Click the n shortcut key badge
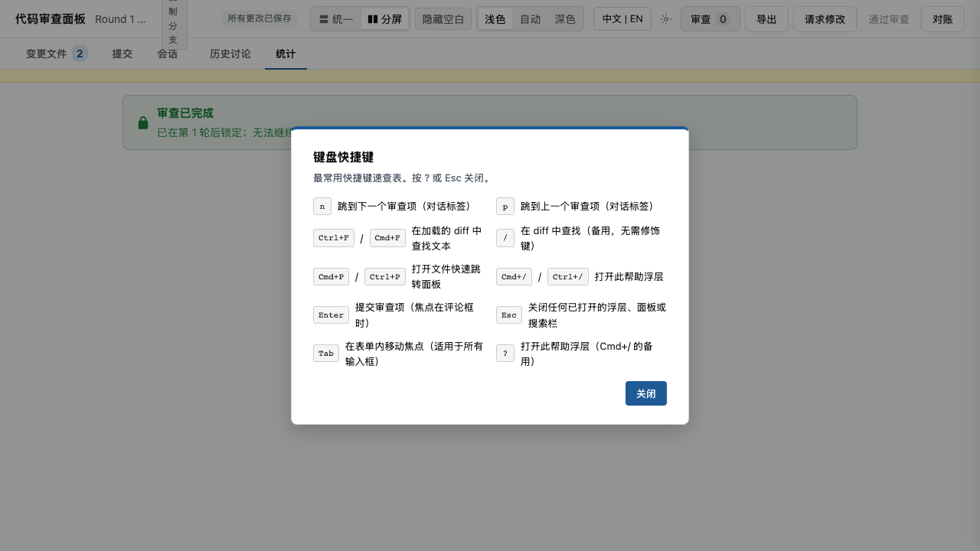Viewport: 980px width, 551px height. [322, 207]
